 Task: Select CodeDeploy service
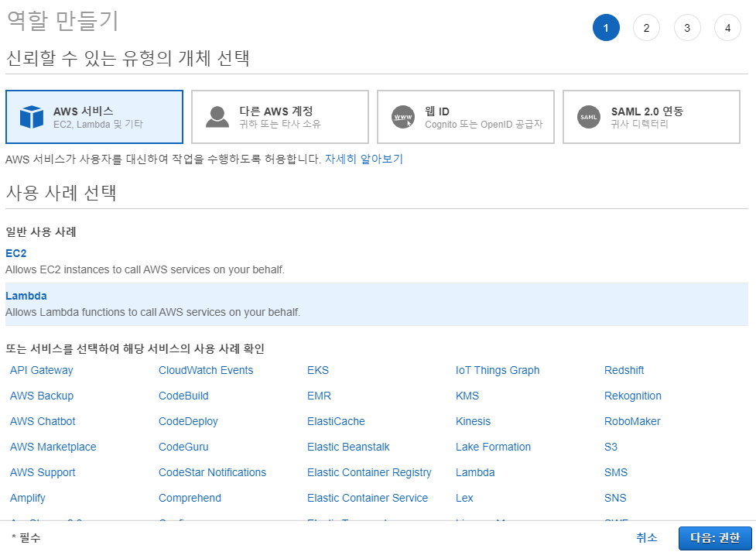(x=189, y=421)
